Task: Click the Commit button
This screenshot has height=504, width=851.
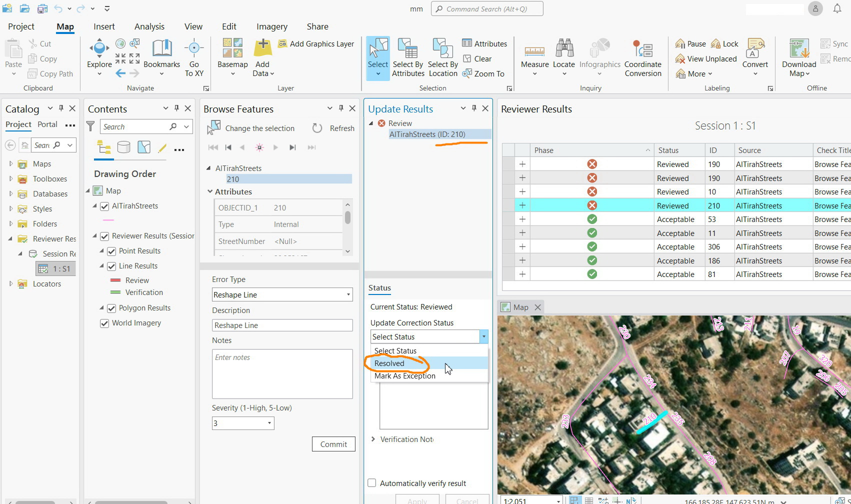Action: click(333, 444)
